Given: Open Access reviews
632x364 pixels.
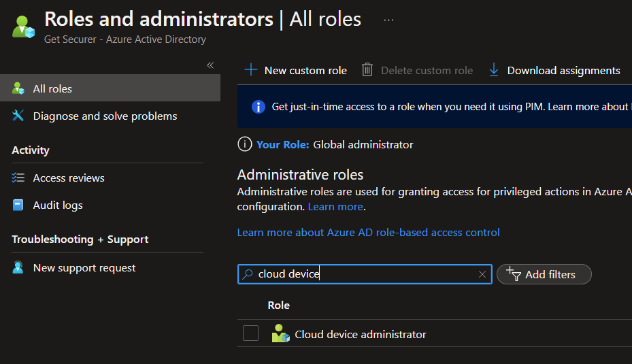Looking at the screenshot, I should (69, 178).
